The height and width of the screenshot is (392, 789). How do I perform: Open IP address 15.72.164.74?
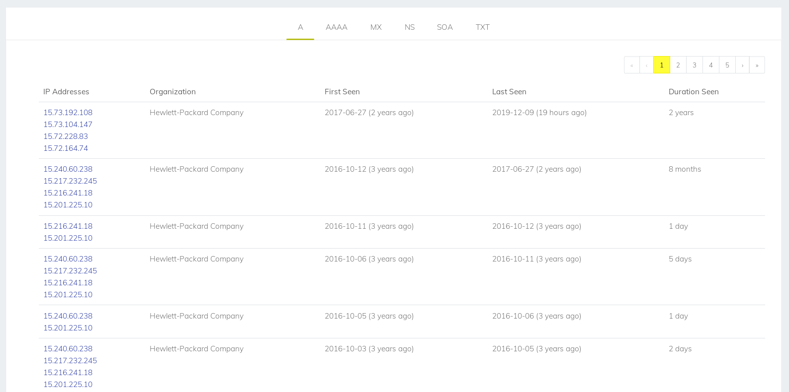66,148
